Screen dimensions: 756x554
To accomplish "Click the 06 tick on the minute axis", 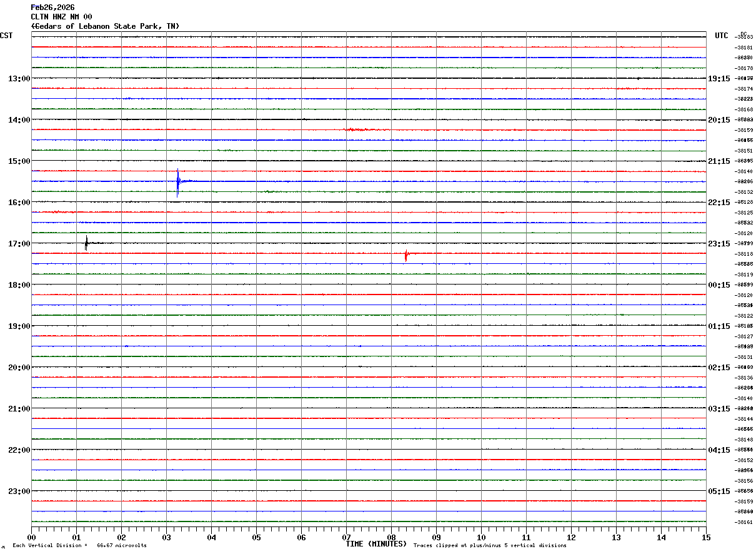I will [x=301, y=537].
